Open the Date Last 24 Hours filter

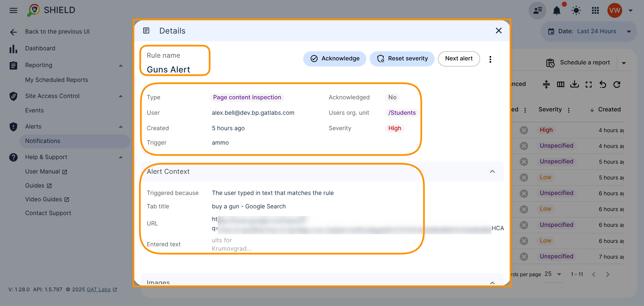point(589,32)
